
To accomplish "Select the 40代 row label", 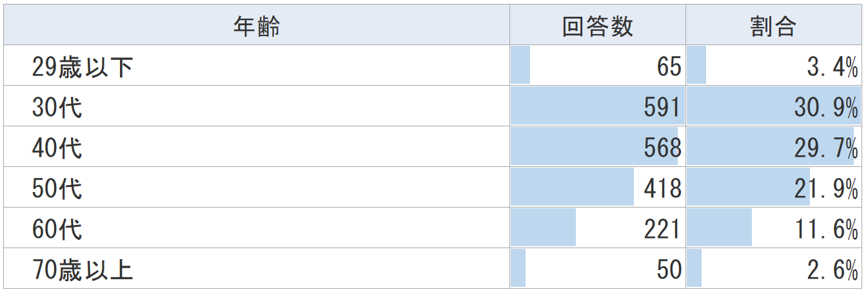I will [x=57, y=148].
